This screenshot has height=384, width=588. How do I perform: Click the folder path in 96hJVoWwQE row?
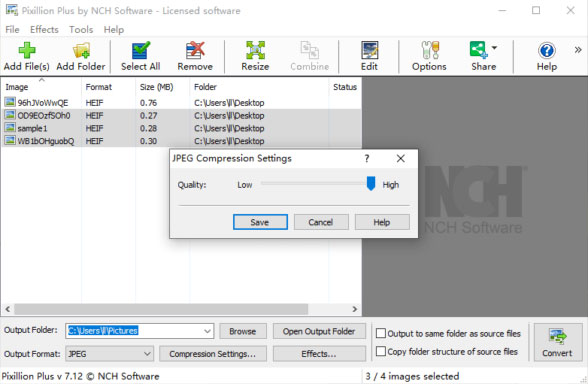(229, 103)
